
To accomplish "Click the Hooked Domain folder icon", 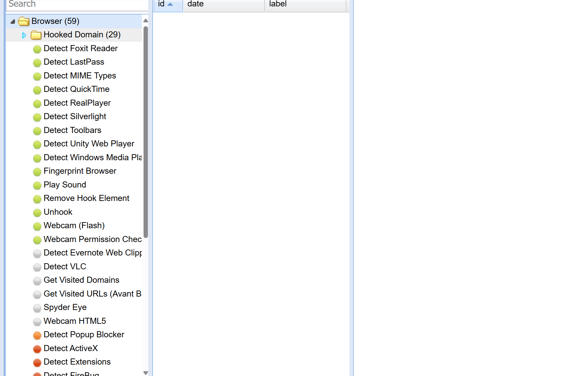I will point(36,35).
